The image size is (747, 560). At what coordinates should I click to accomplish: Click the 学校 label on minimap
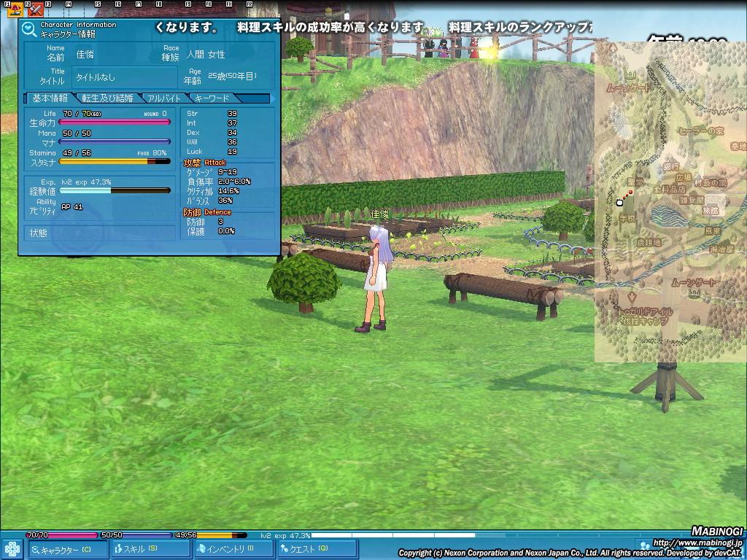coord(627,219)
